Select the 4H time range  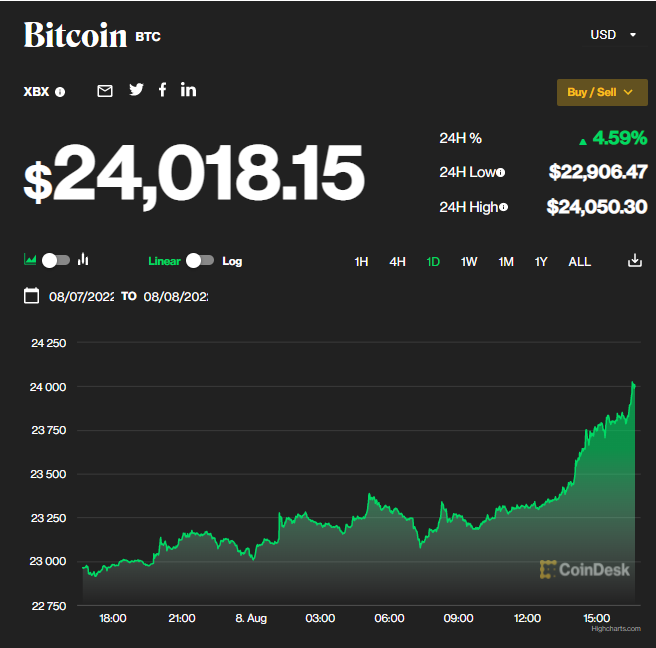(397, 262)
